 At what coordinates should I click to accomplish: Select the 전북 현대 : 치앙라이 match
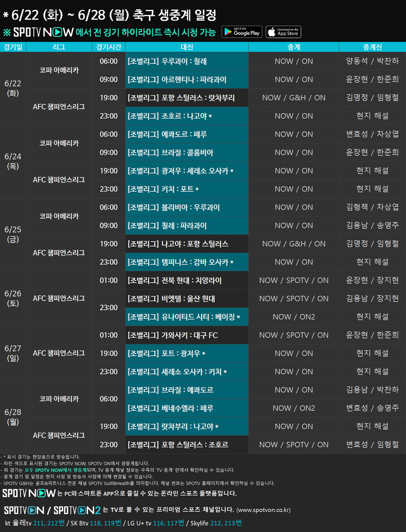(187, 280)
